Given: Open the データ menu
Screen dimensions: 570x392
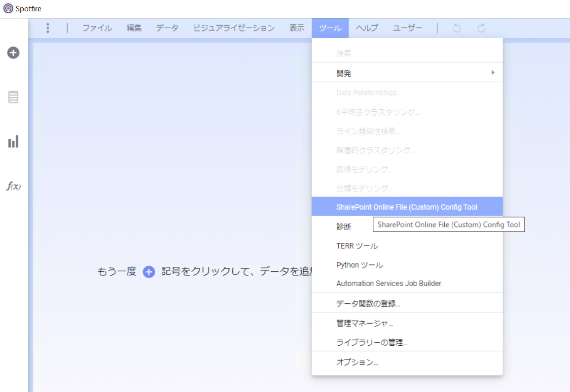Looking at the screenshot, I should (x=167, y=28).
